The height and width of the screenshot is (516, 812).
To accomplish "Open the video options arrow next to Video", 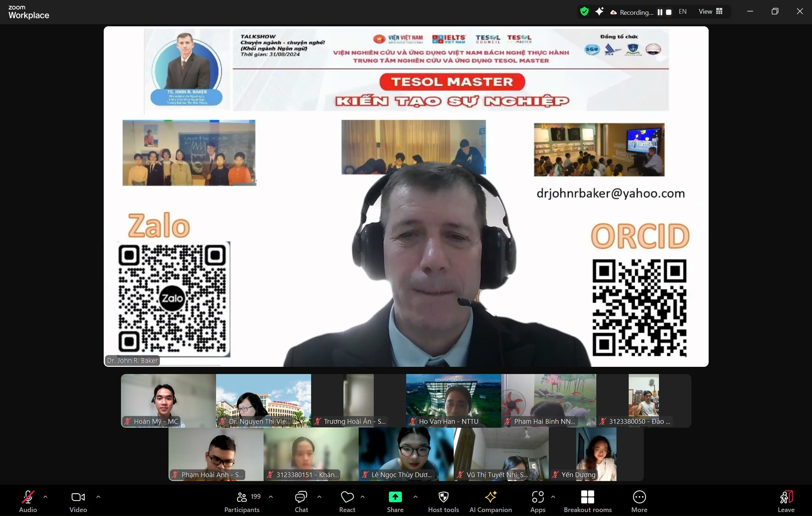I will 98,497.
